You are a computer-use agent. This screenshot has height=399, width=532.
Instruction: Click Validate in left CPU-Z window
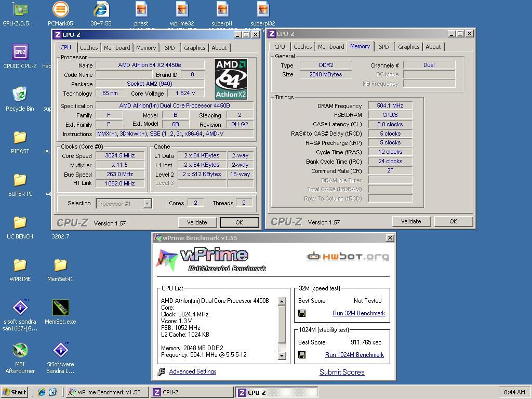pos(197,222)
